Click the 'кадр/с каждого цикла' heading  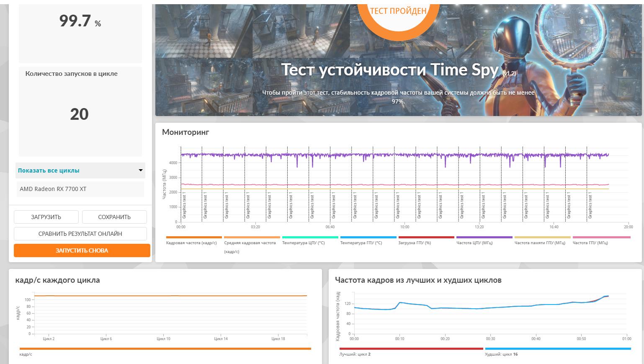pos(57,280)
